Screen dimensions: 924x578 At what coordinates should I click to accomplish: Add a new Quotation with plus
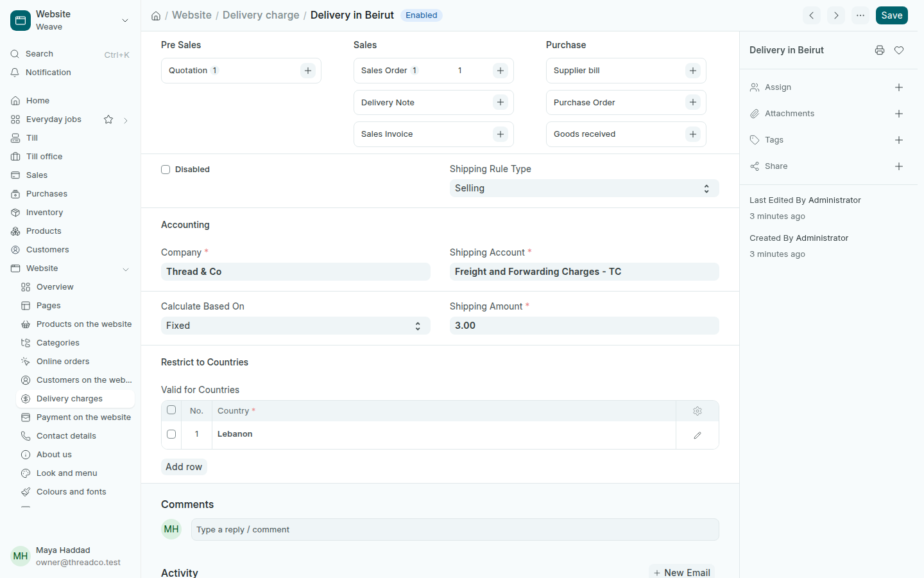[308, 71]
